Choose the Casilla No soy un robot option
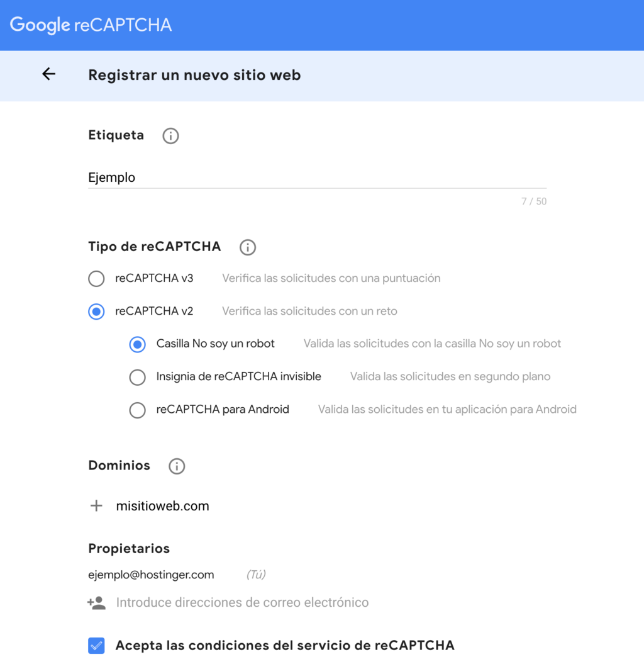 [137, 344]
